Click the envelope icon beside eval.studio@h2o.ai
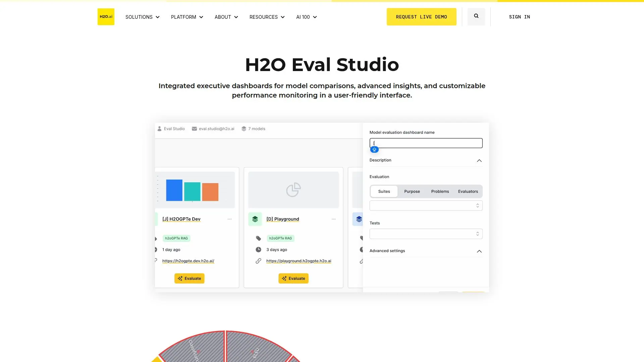 pyautogui.click(x=194, y=129)
